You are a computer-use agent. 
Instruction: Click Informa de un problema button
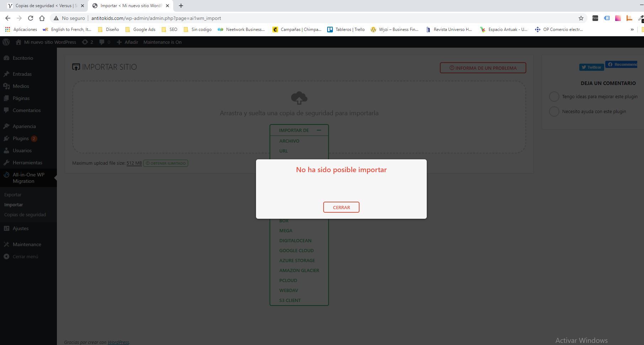[x=483, y=68]
